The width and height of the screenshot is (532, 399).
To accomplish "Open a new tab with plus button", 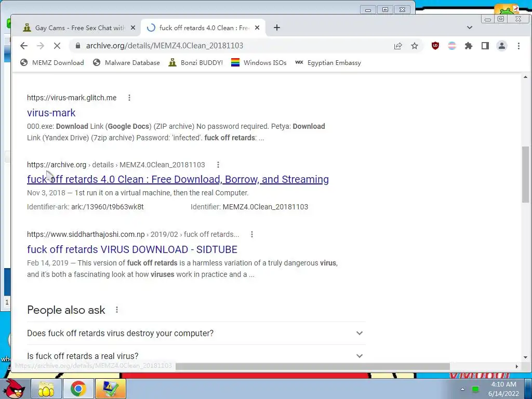I will (x=277, y=28).
